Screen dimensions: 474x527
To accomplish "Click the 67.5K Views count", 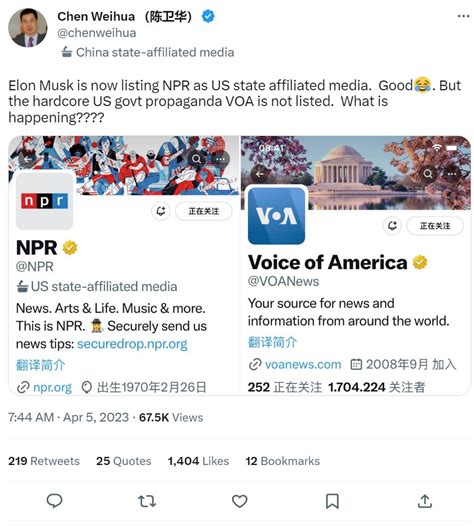I will pyautogui.click(x=171, y=417).
